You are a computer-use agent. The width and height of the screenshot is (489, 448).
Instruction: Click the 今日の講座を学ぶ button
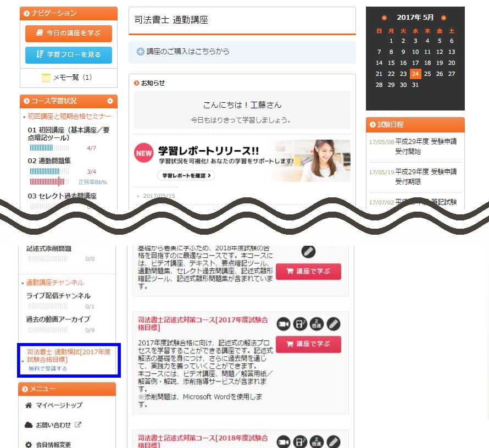[69, 34]
